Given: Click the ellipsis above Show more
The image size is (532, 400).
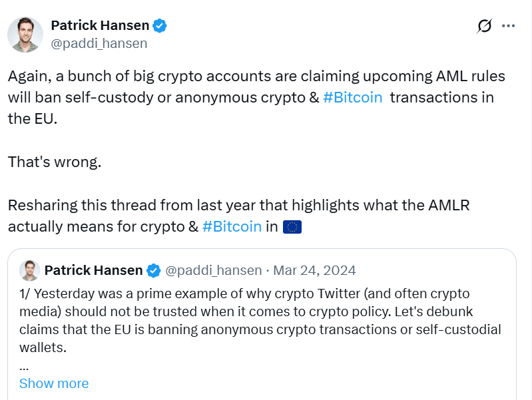Looking at the screenshot, I should tap(24, 365).
